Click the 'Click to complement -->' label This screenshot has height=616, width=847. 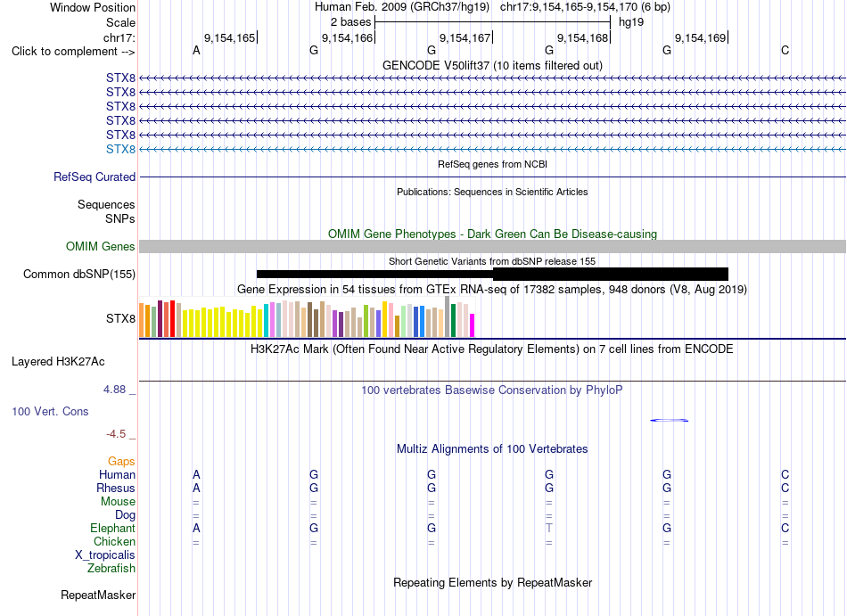click(73, 52)
